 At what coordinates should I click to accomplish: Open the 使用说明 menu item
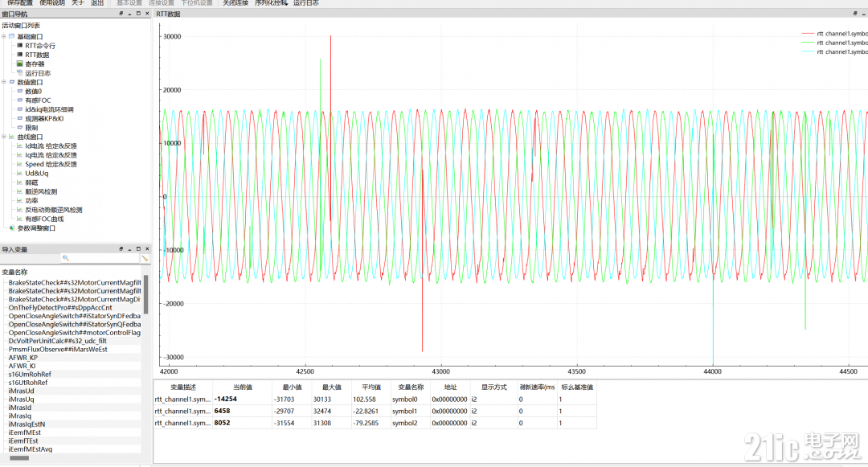click(52, 2)
